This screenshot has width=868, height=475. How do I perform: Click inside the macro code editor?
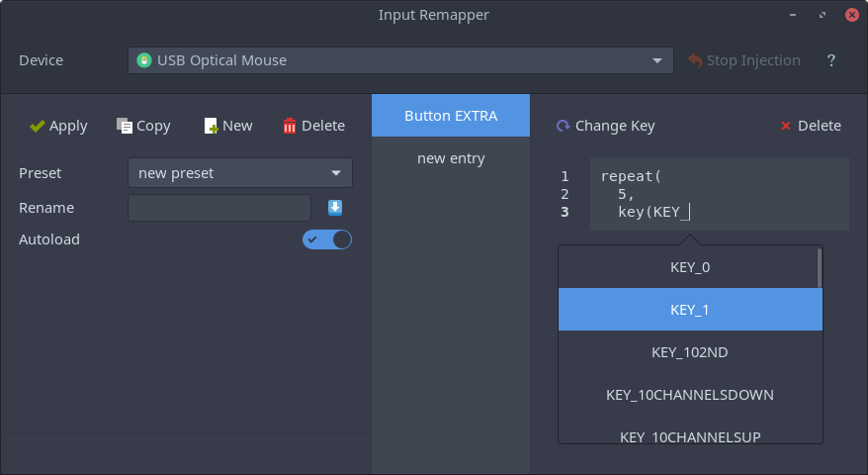click(719, 194)
